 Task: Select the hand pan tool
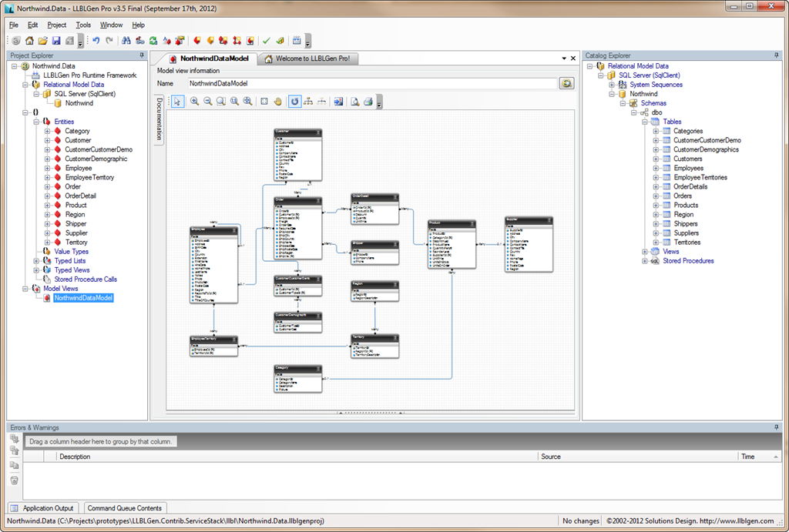278,101
